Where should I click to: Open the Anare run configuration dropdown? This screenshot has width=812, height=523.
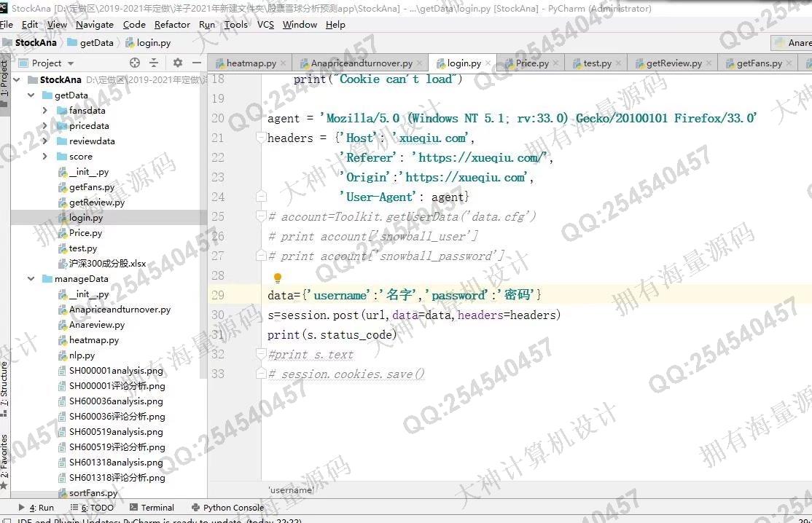point(792,42)
